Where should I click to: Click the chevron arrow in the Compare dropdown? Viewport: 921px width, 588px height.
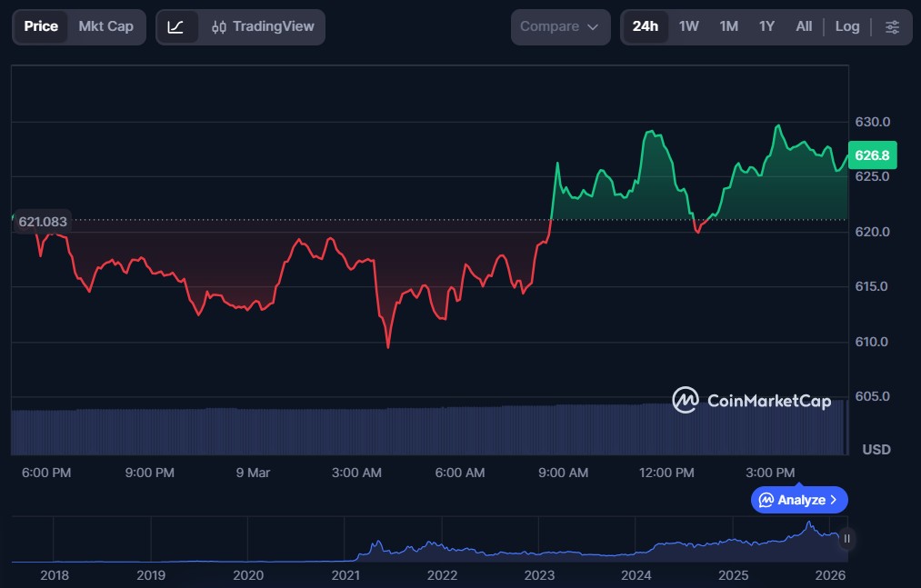tap(593, 27)
